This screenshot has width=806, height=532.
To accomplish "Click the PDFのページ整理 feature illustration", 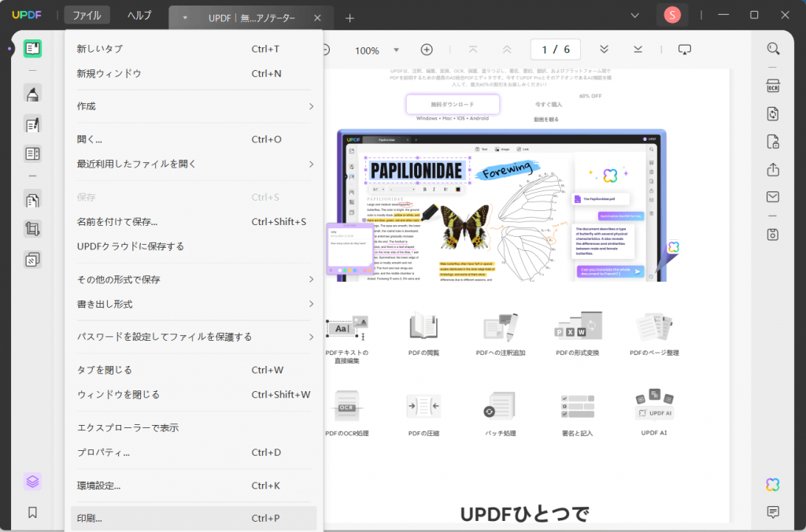I will click(654, 327).
